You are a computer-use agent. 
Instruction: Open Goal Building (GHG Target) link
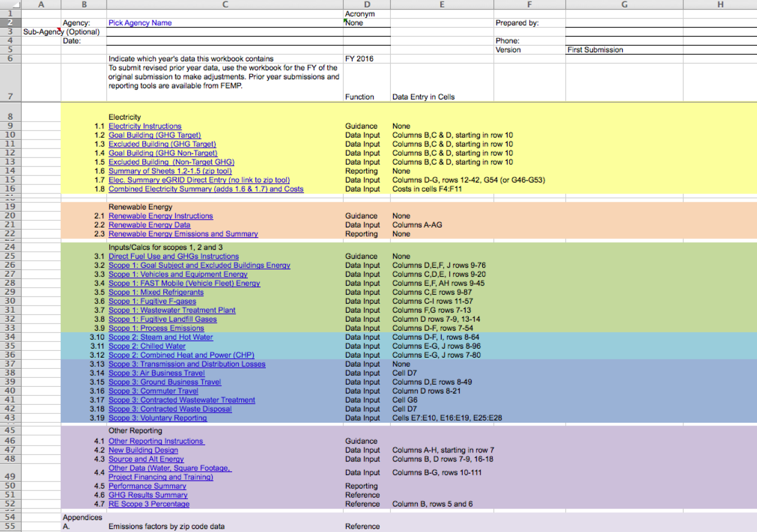click(154, 135)
